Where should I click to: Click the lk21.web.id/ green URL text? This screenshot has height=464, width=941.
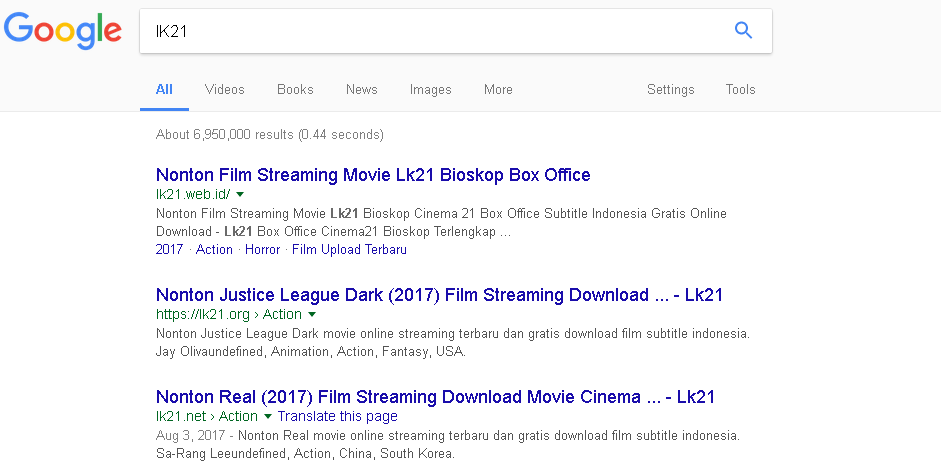coord(193,194)
